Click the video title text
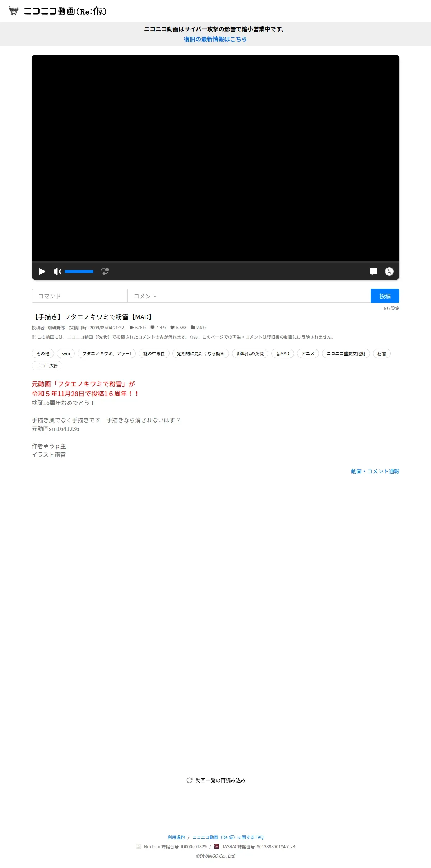 pos(93,317)
